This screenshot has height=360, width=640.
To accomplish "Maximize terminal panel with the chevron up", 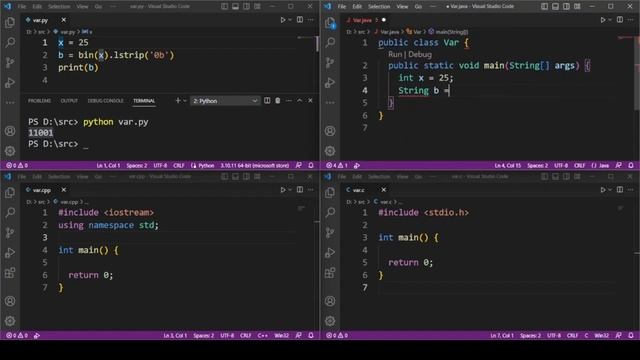I will pos(299,100).
